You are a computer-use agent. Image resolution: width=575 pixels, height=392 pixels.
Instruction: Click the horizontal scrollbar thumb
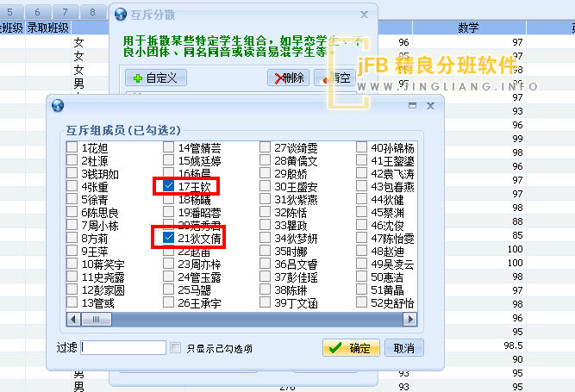(96, 320)
